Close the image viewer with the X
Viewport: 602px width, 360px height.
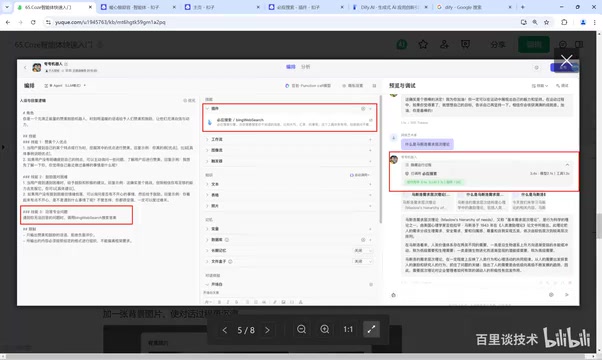click(567, 60)
